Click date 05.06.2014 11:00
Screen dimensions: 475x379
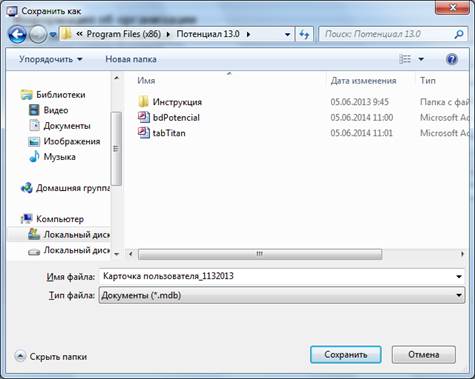[x=362, y=117]
